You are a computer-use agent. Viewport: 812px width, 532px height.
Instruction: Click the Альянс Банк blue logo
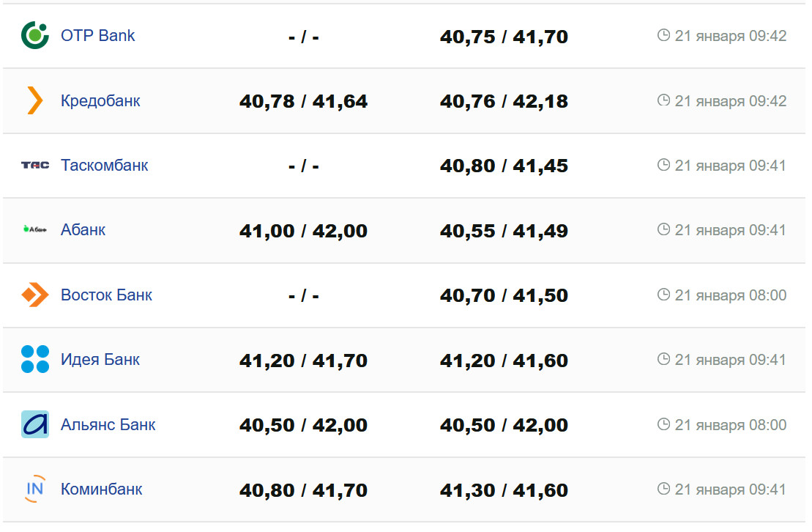pyautogui.click(x=35, y=424)
